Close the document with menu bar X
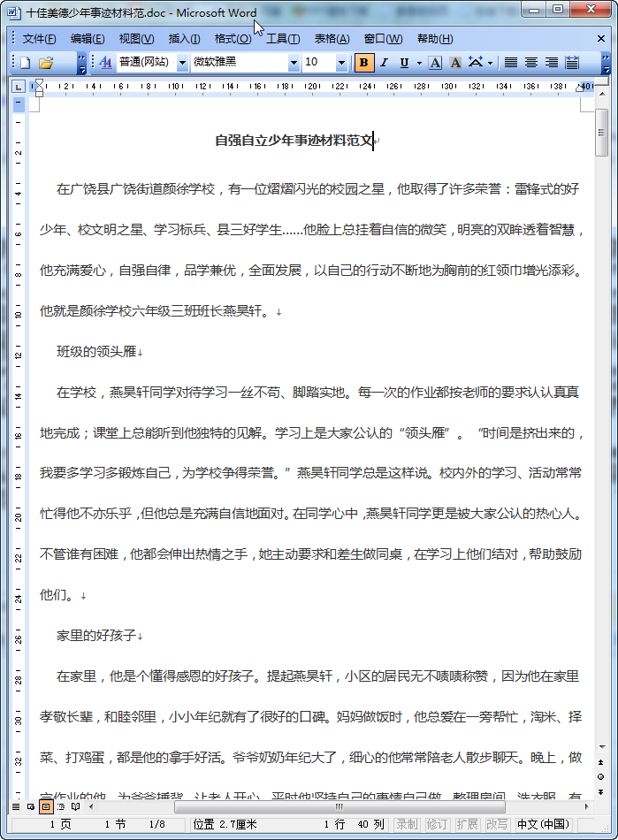The image size is (618, 840). [601, 39]
